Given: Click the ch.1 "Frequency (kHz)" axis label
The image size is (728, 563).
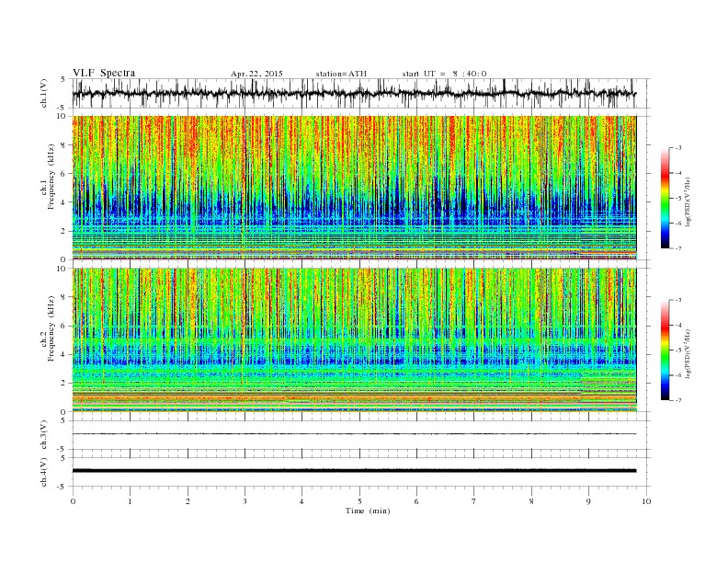Looking at the screenshot, I should 51,177.
